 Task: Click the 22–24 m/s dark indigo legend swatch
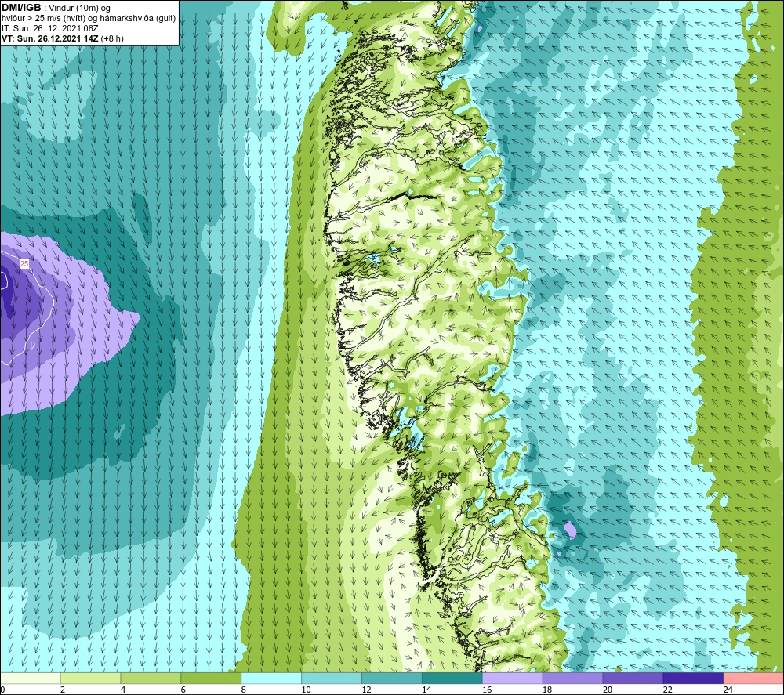pyautogui.click(x=693, y=678)
